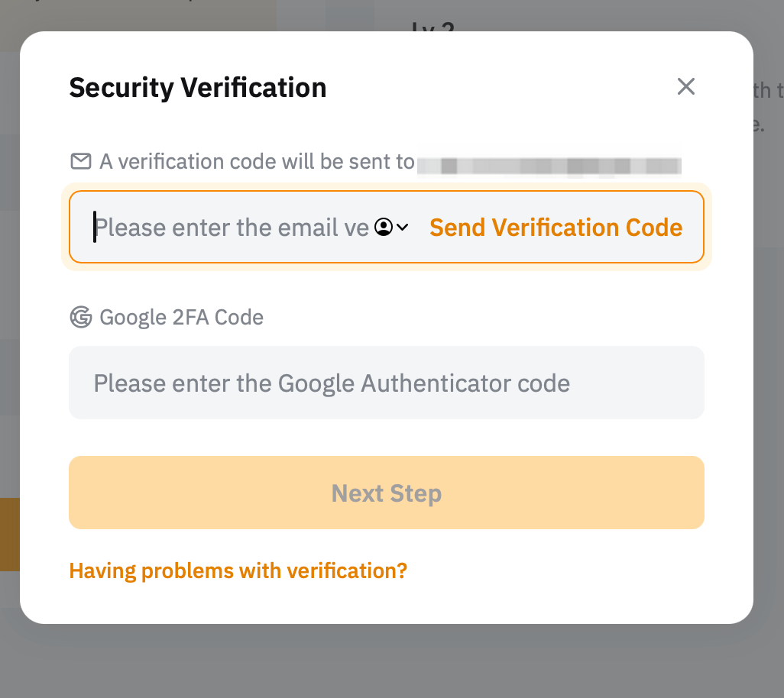Click "A verification code will be sent to" text
784x698 pixels.
click(257, 162)
